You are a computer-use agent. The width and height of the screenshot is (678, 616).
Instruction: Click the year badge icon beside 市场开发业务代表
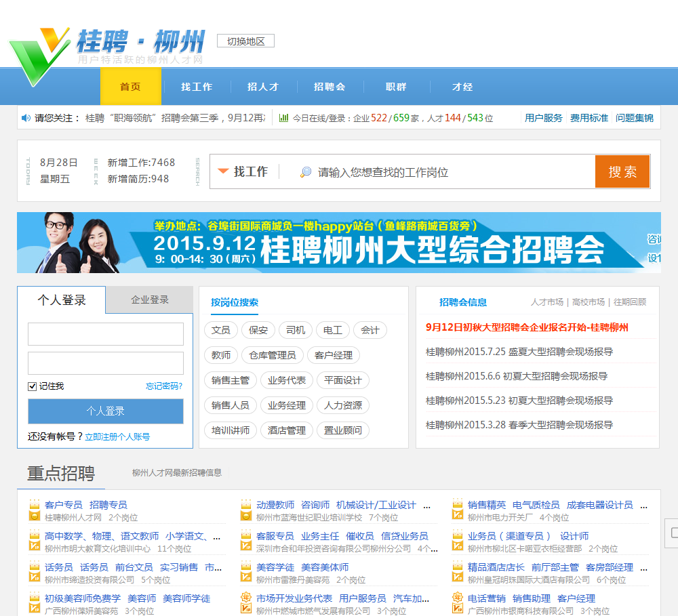point(246,598)
